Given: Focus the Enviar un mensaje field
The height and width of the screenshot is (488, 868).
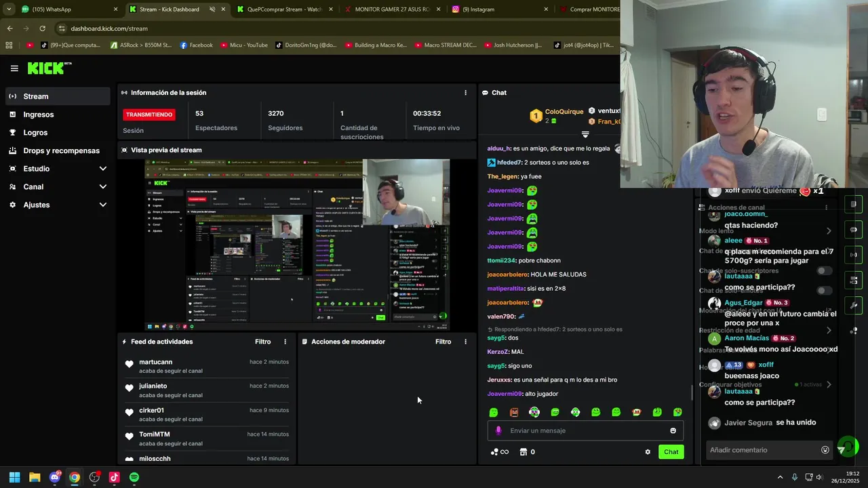Looking at the screenshot, I should pyautogui.click(x=585, y=430).
